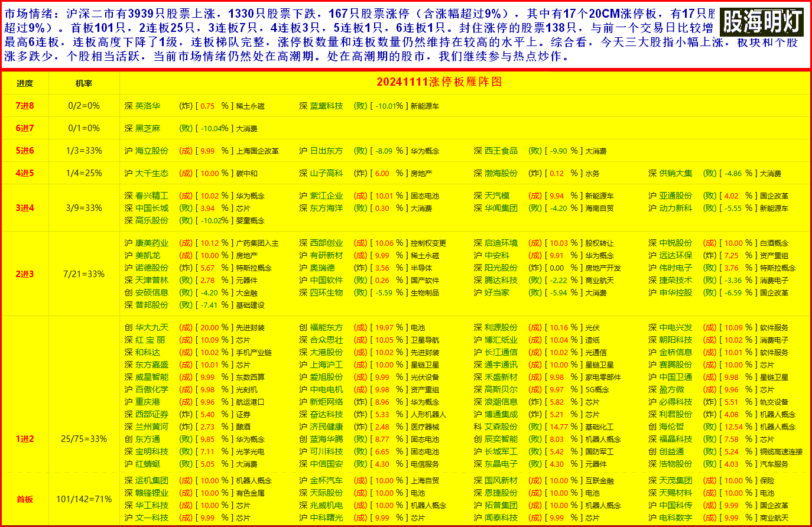Click the 6进7 row label

click(25, 128)
